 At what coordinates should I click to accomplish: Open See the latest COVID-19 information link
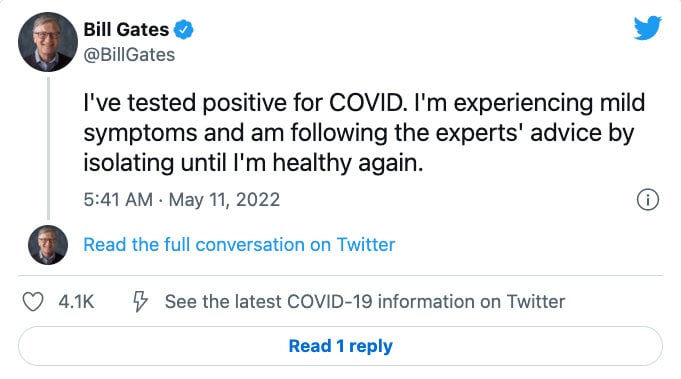click(365, 302)
